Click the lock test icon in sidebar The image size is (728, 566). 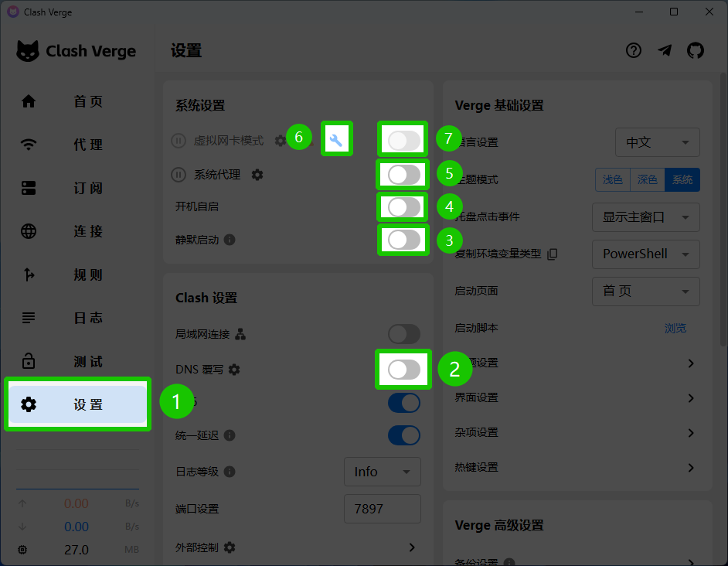[29, 361]
